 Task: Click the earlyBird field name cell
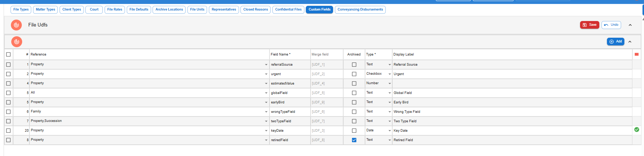pos(290,102)
